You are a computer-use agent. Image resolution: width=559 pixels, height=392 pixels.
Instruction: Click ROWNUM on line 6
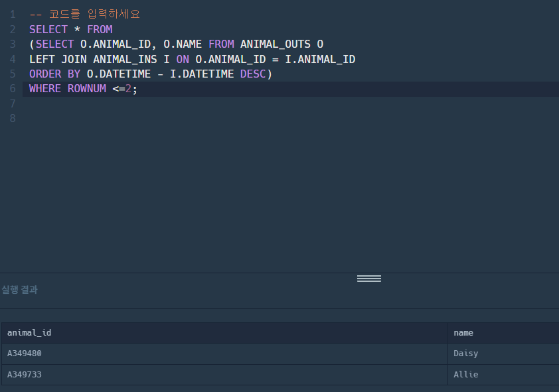point(87,89)
